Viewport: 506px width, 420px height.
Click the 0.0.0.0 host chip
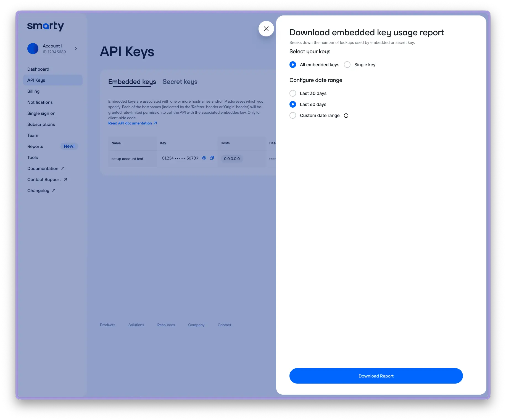[232, 159]
